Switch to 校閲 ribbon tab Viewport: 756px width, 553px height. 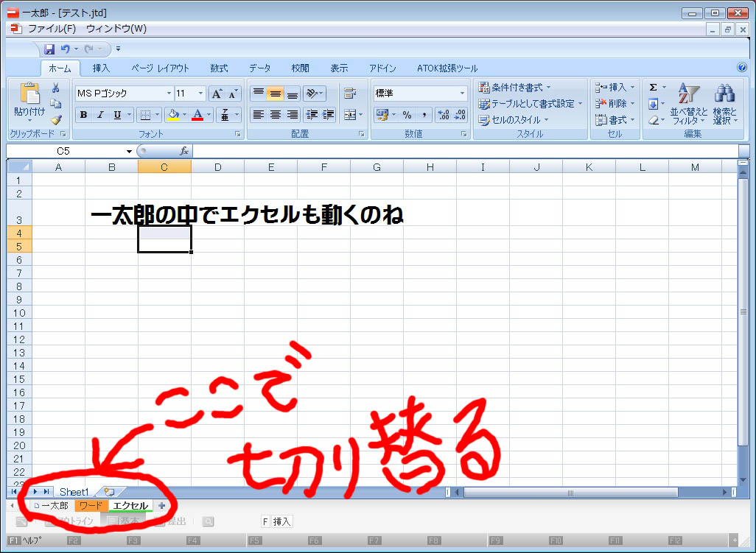point(301,68)
